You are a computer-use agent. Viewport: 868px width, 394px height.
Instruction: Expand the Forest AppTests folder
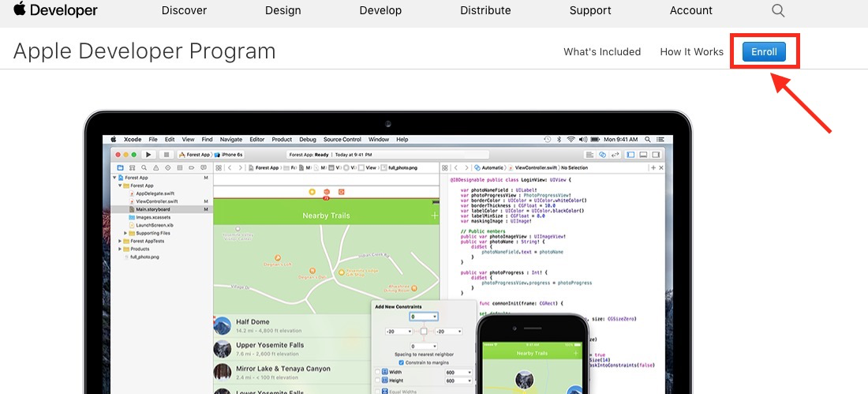pyautogui.click(x=120, y=241)
